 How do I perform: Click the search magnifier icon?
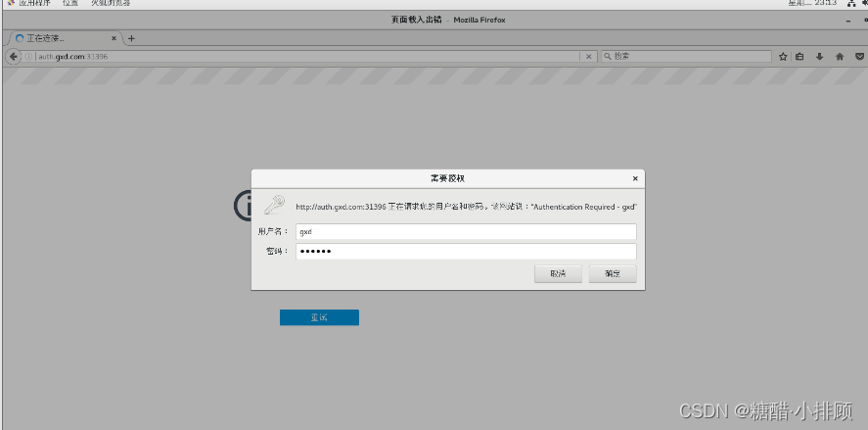[608, 57]
